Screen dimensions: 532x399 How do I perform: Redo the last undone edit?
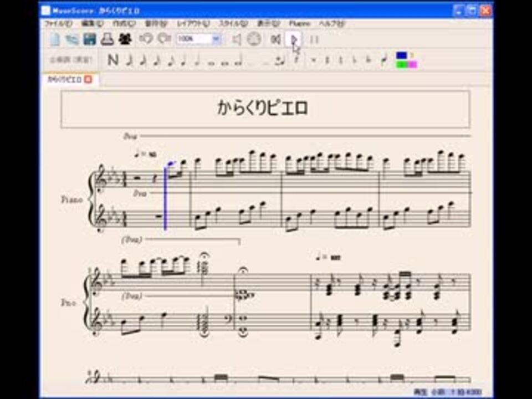click(165, 39)
